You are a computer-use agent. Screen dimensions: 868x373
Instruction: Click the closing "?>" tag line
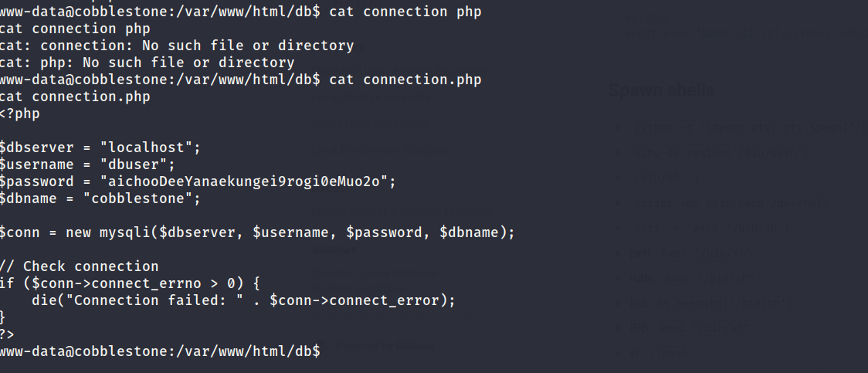[7, 334]
